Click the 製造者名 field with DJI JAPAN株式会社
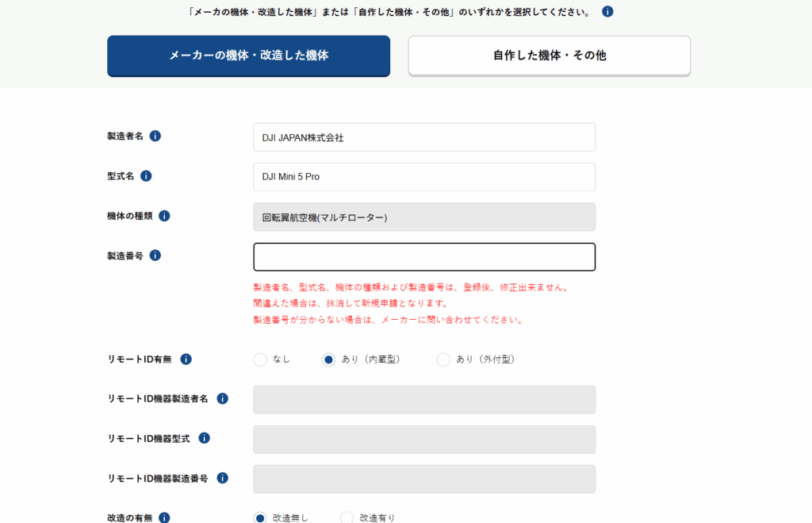The image size is (812, 523). coord(423,137)
